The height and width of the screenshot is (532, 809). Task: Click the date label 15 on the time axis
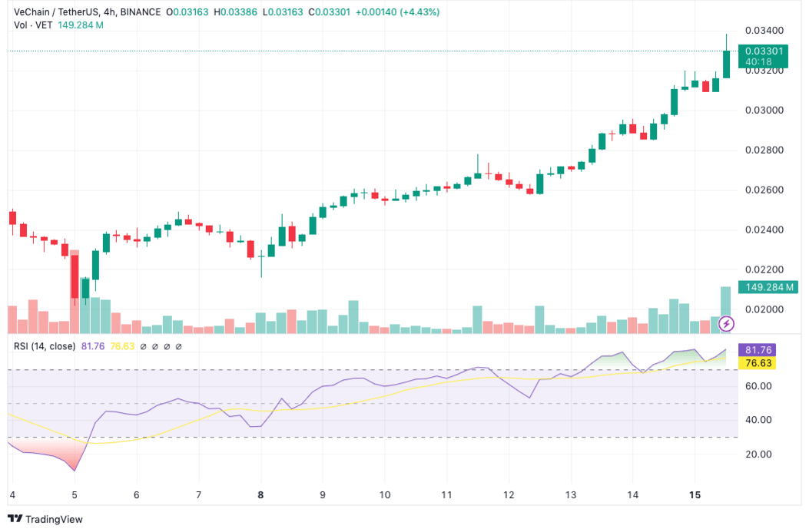click(x=695, y=496)
